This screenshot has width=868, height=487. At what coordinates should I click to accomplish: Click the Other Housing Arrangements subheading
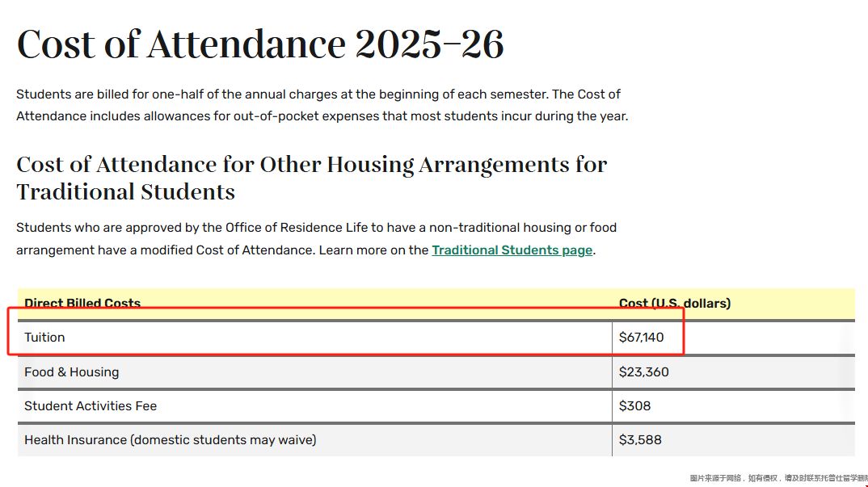[x=311, y=178]
